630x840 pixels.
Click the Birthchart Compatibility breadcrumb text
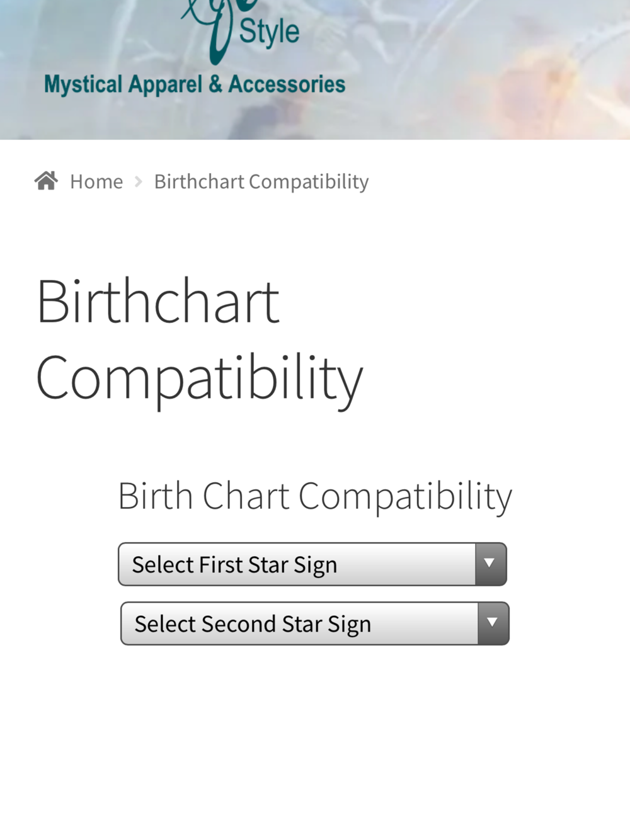[x=261, y=182]
